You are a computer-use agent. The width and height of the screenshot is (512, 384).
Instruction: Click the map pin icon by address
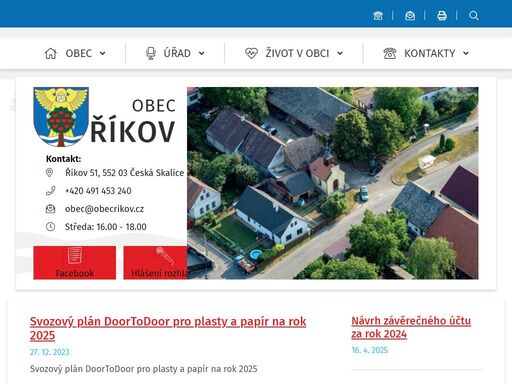pyautogui.click(x=49, y=173)
